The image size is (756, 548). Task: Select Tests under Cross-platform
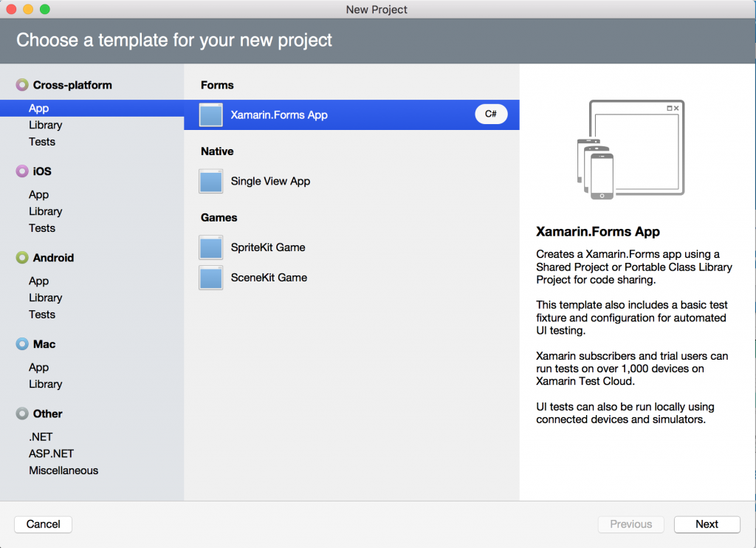[x=42, y=142]
